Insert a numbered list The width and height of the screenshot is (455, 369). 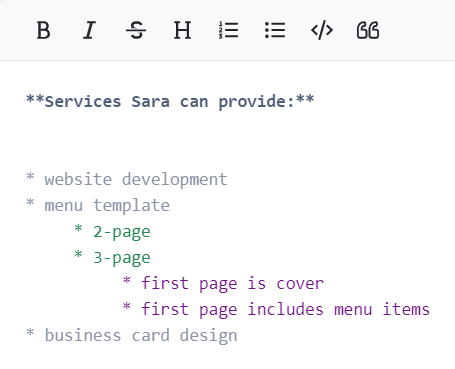229,30
